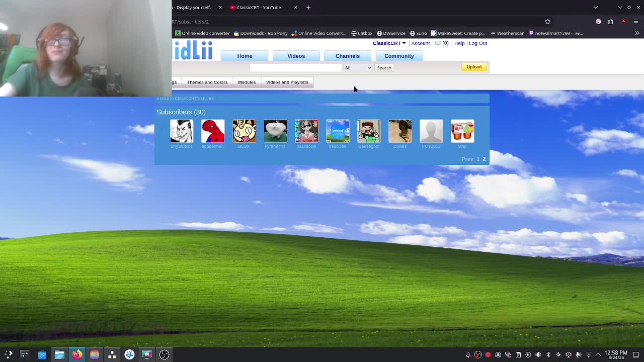Screen dimensions: 644x362
Task: Open BLOX subscriber avatar
Action: pyautogui.click(x=244, y=131)
